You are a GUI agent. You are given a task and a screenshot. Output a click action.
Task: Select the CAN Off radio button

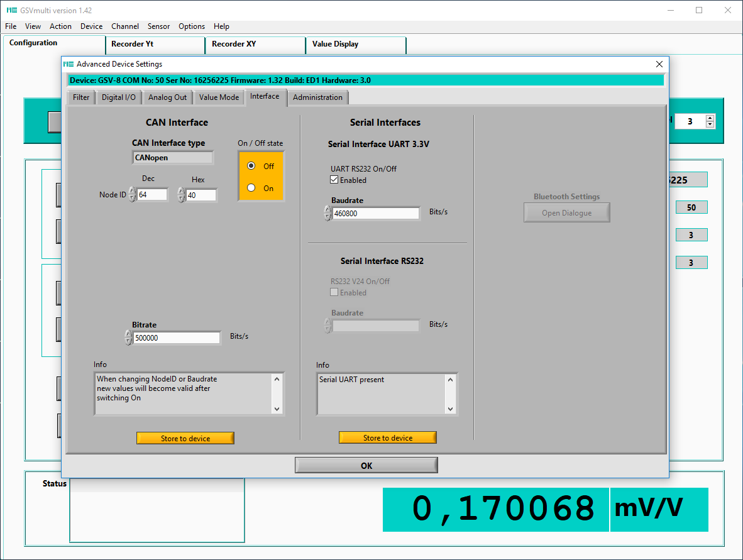(251, 166)
